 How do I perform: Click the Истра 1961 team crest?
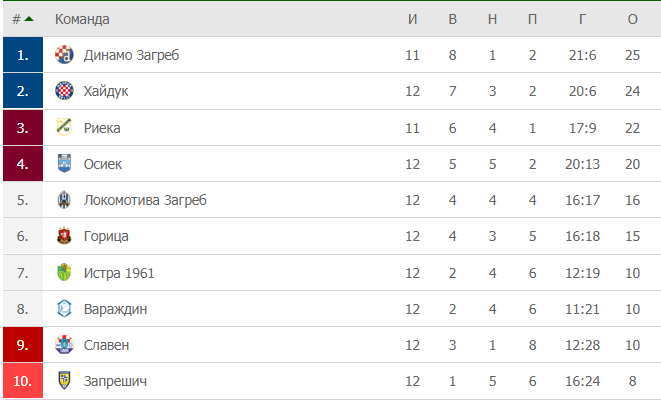(64, 273)
